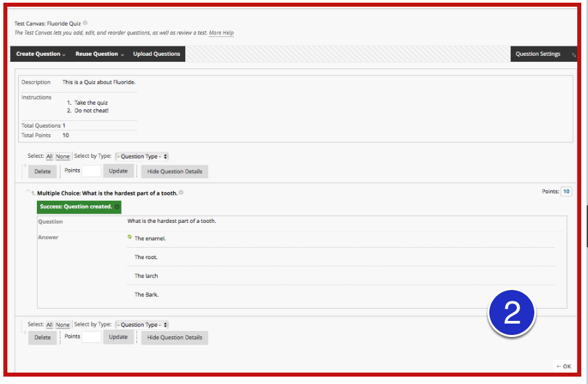Click the top Delete button
The width and height of the screenshot is (588, 384).
pyautogui.click(x=42, y=171)
